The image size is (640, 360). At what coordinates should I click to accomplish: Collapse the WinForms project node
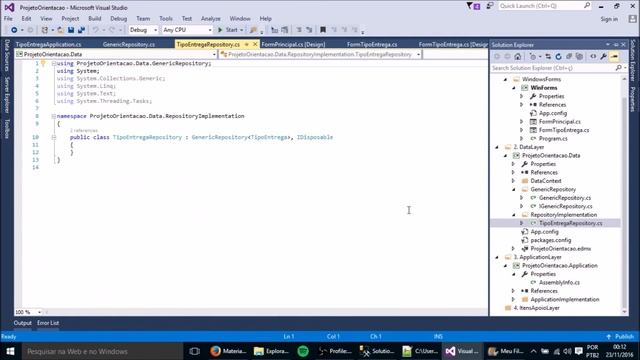coord(513,88)
